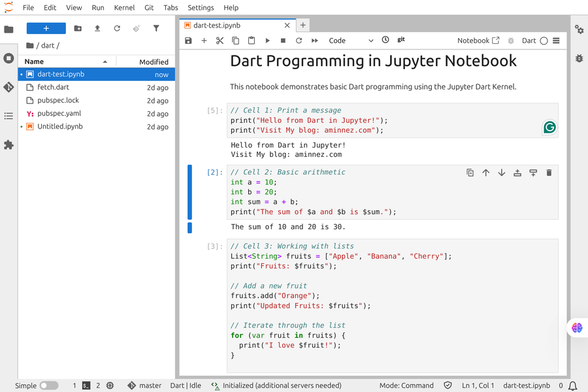Click the blue new launcher button
Image resolution: width=588 pixels, height=392 pixels.
click(x=46, y=28)
